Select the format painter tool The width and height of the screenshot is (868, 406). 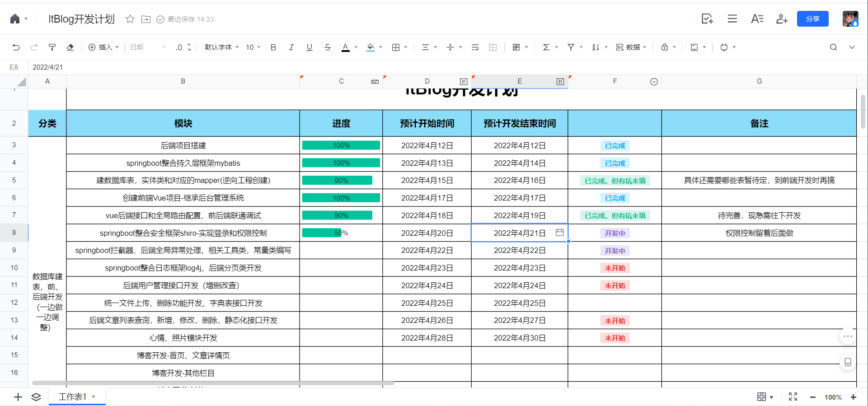point(52,47)
